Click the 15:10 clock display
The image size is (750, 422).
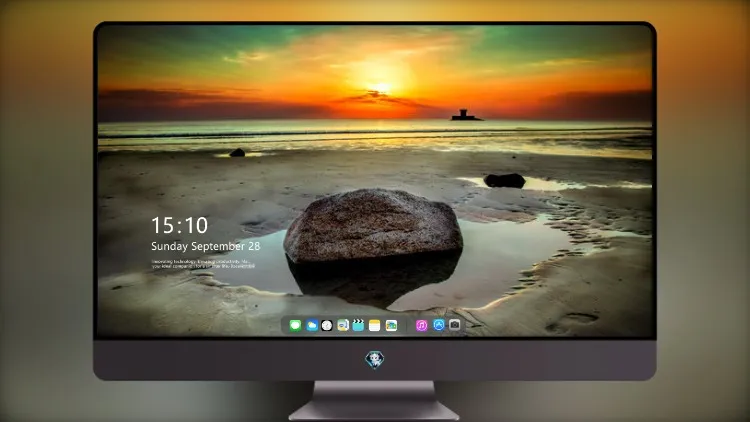180,225
